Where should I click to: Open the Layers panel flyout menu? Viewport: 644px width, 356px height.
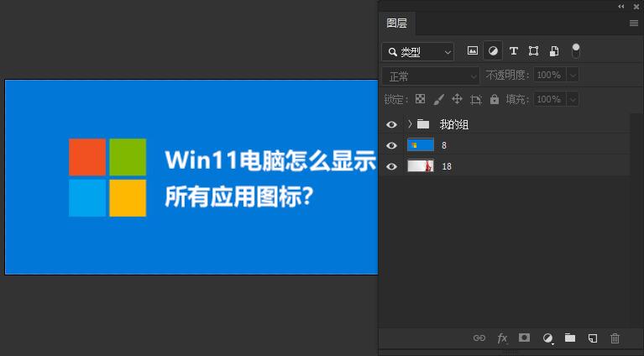coord(634,24)
